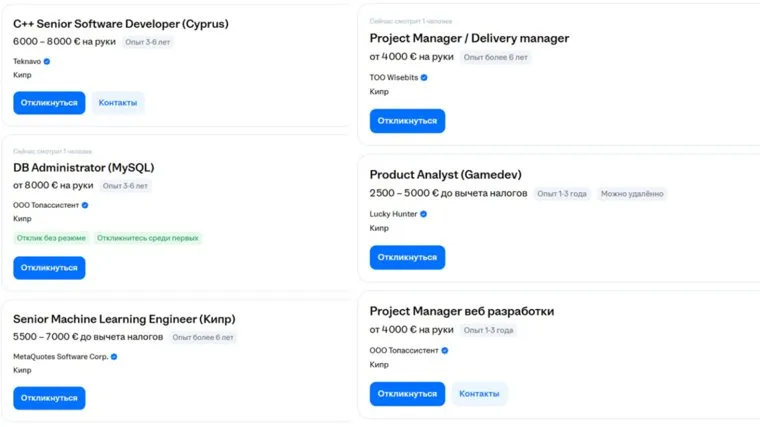Click the verified badge beside ООО Топассистент under DB Administrator
760x427 pixels.
click(x=85, y=205)
